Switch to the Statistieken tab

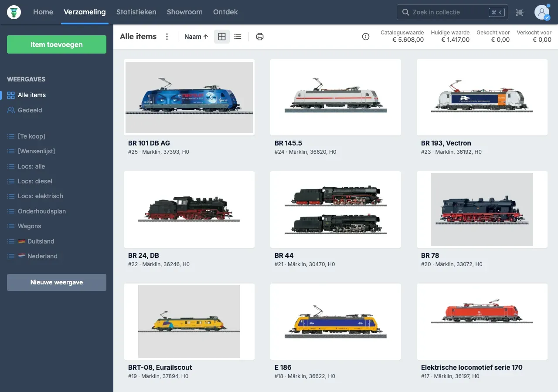point(136,12)
